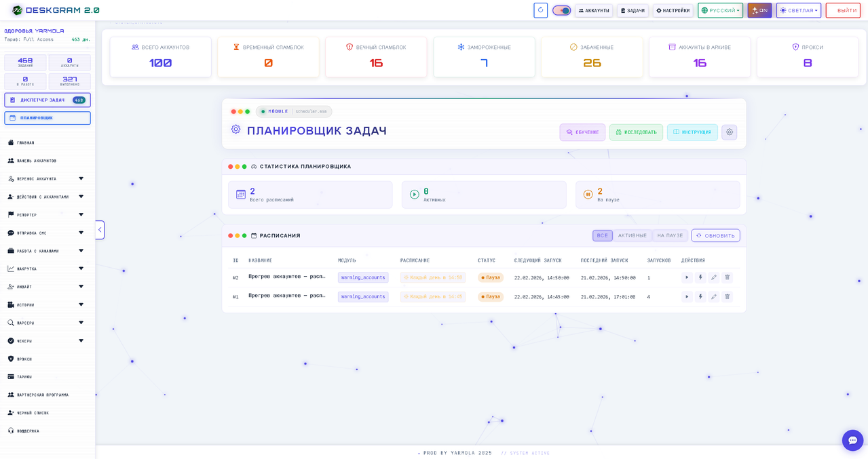Open the support chat bubble
The image size is (868, 459).
[852, 440]
